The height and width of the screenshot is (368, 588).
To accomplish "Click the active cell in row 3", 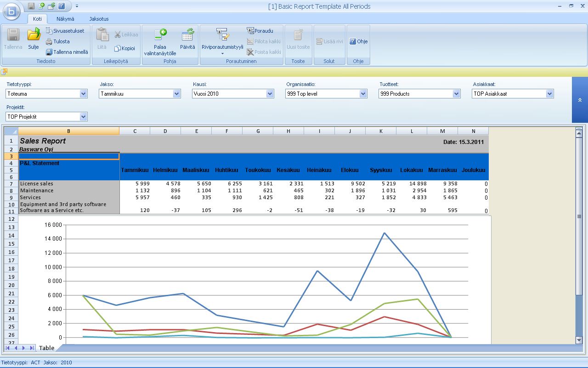I will pos(69,156).
